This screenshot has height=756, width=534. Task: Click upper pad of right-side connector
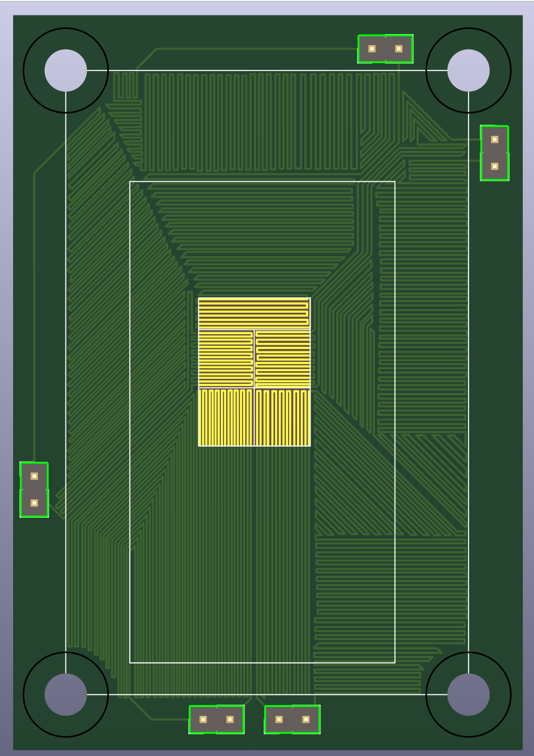[495, 139]
